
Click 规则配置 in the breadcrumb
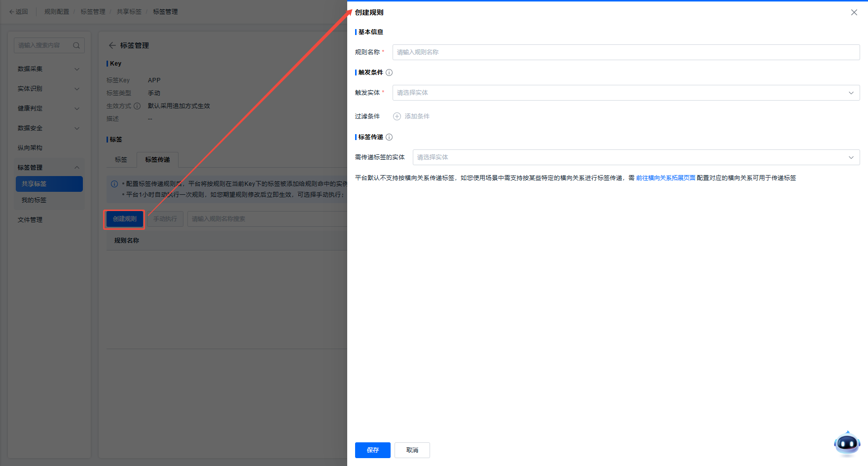(x=57, y=12)
